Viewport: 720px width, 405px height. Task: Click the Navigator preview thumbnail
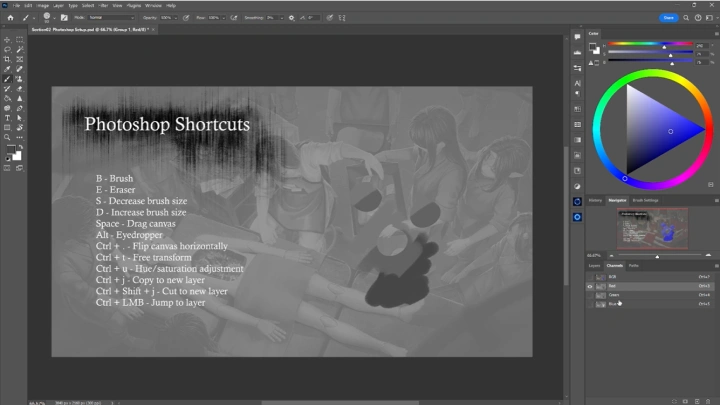coord(652,228)
